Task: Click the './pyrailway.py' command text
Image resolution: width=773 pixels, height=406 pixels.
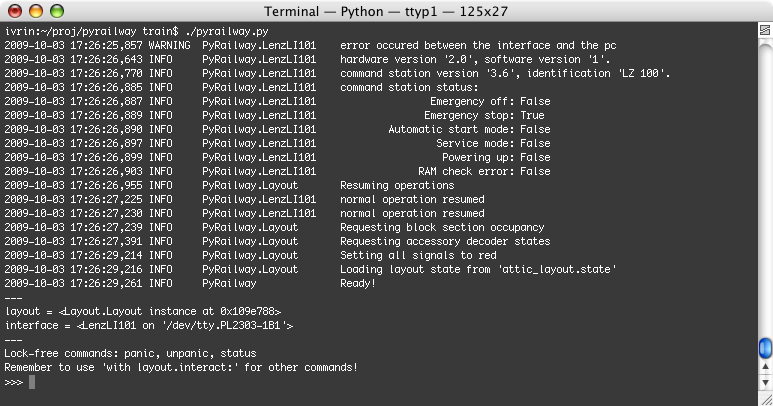Action: (227, 32)
